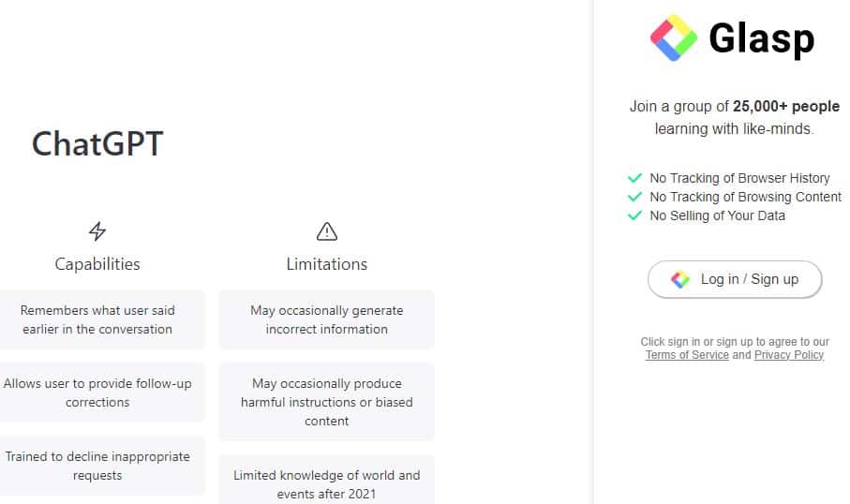Viewport: 850px width, 504px height.
Task: Select the 'Remembers what user said earlier' card
Action: click(x=97, y=319)
